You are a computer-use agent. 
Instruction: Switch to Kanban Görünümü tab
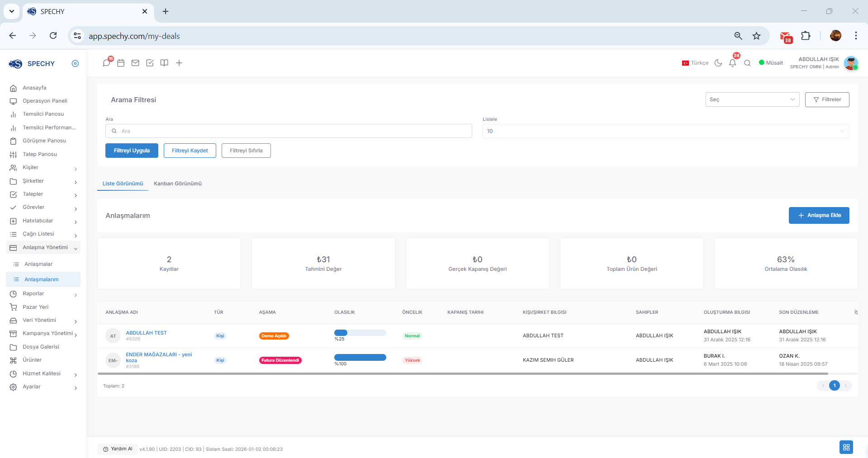(x=178, y=184)
